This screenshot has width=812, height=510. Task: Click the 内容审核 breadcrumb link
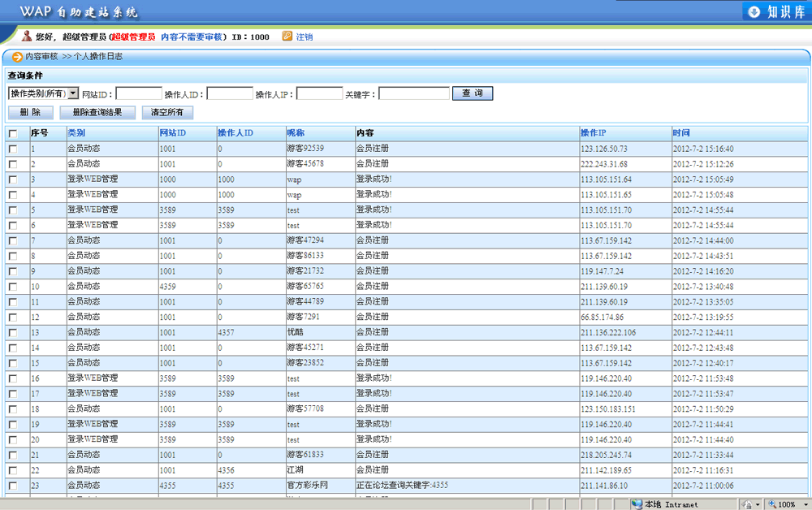coord(41,56)
